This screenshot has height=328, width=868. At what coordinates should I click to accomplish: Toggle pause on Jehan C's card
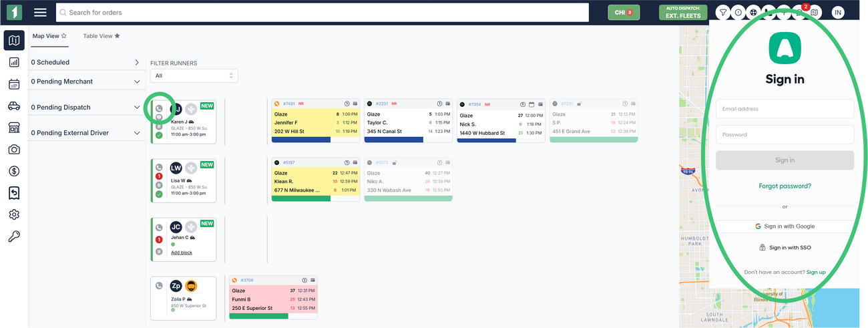pyautogui.click(x=159, y=251)
